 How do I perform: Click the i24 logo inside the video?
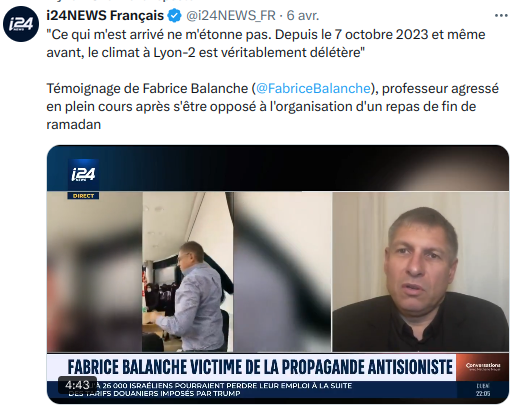(83, 175)
